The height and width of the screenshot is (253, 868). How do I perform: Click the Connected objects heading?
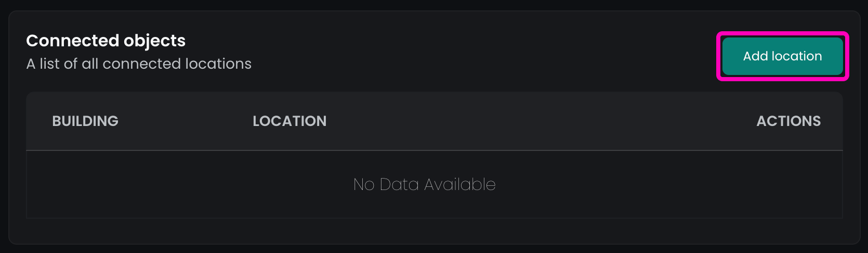tap(106, 41)
